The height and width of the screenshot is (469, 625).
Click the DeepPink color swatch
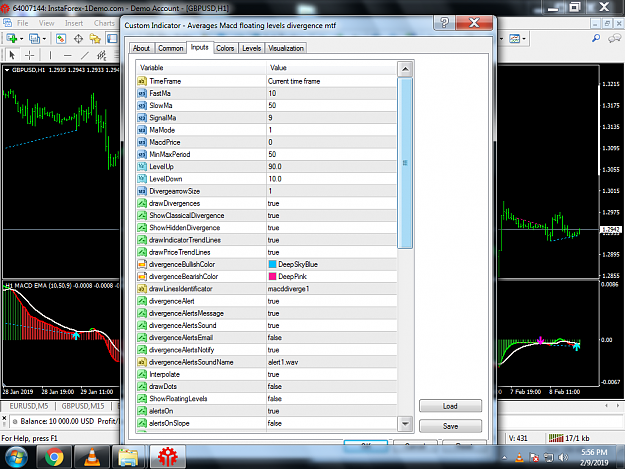tap(273, 277)
